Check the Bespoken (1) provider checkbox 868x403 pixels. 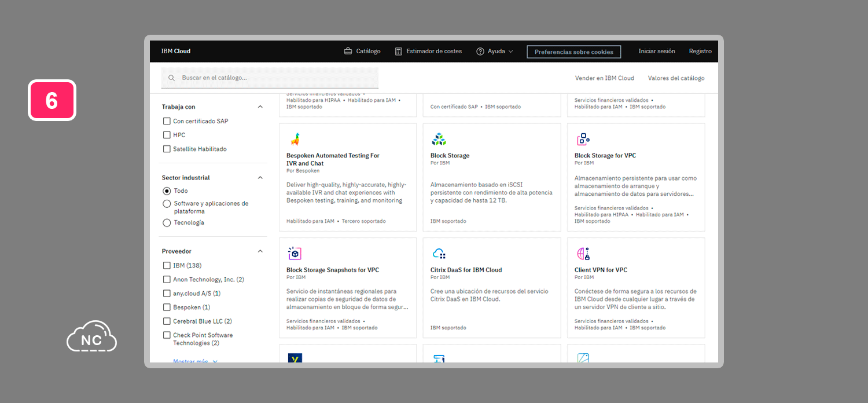pyautogui.click(x=167, y=307)
